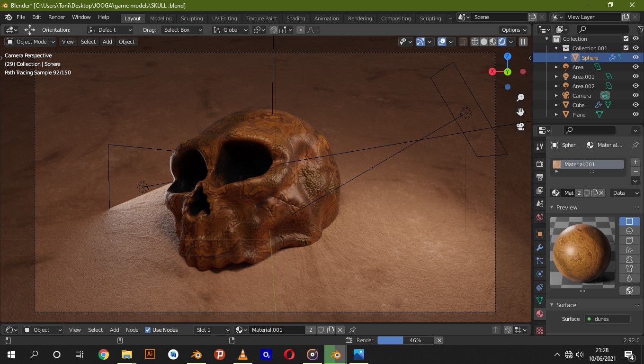Image resolution: width=644 pixels, height=364 pixels.
Task: Open the Global transform orientation dropdown
Action: [x=230, y=30]
